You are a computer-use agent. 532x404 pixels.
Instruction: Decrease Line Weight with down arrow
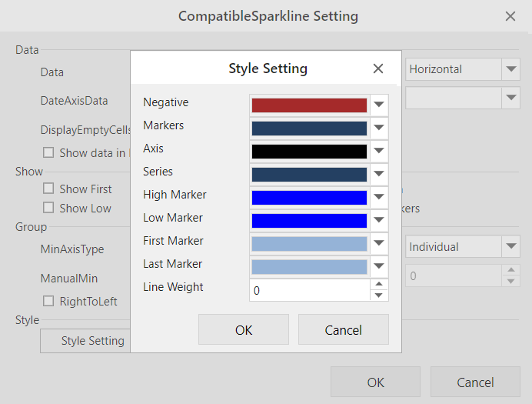point(378,295)
